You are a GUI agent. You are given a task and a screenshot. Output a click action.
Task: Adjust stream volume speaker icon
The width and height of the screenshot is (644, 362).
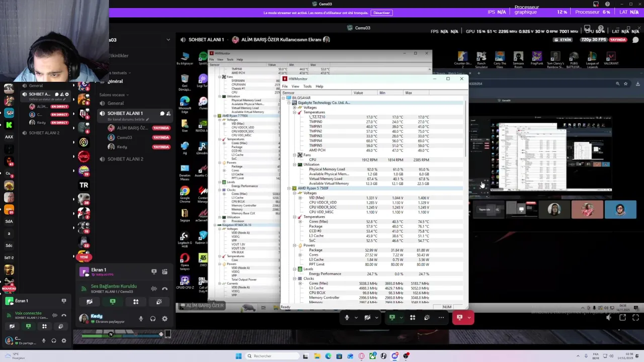point(609,317)
